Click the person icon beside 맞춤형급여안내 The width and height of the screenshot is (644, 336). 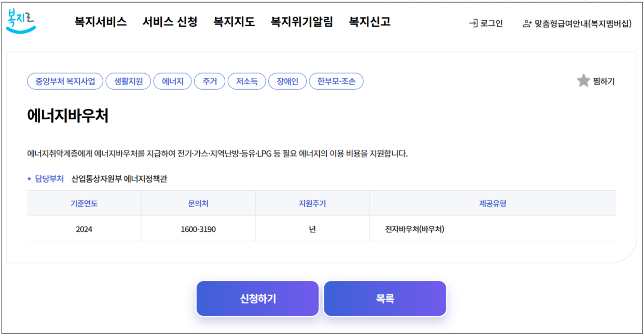tap(527, 23)
